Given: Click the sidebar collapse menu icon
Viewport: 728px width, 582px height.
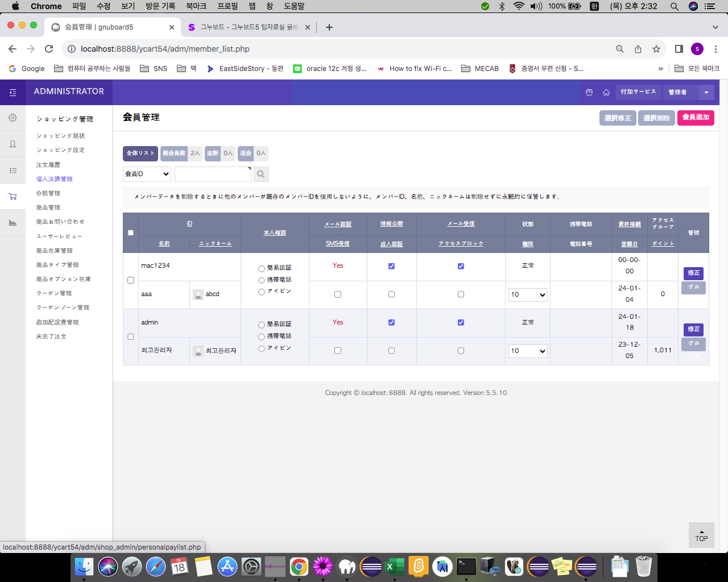Looking at the screenshot, I should tap(13, 92).
